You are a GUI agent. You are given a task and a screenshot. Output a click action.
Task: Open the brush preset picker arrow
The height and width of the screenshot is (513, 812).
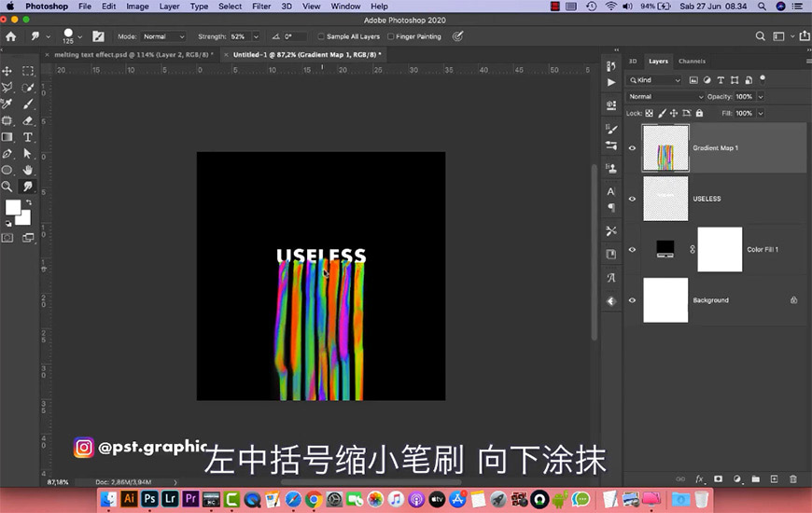pyautogui.click(x=79, y=36)
